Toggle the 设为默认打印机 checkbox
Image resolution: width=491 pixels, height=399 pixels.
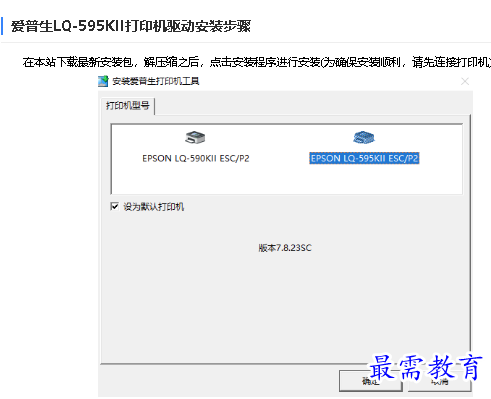[x=114, y=207]
